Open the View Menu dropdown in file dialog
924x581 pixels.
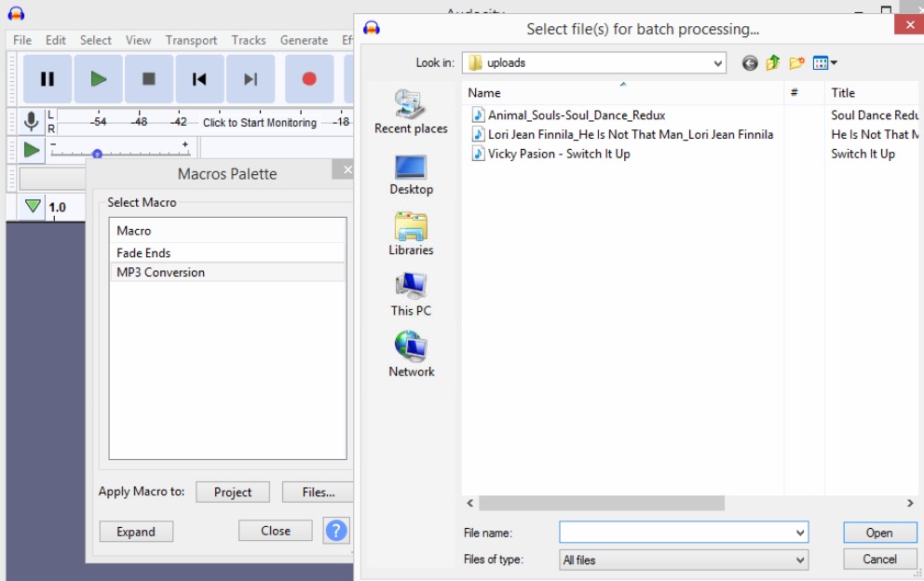(824, 62)
